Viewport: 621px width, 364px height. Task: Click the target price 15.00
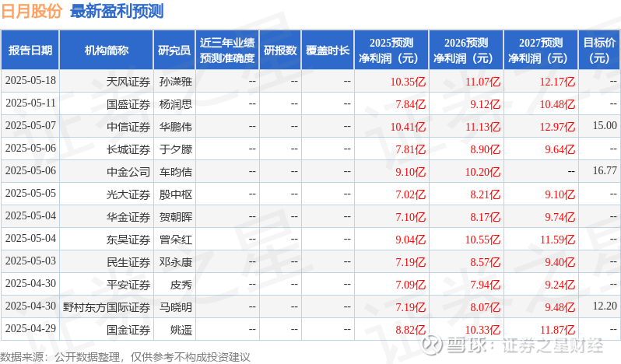click(x=605, y=126)
